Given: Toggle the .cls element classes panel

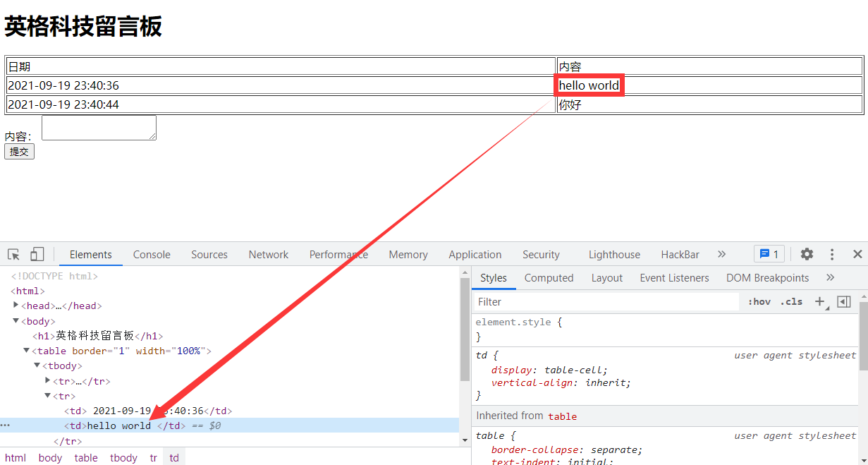Looking at the screenshot, I should point(793,302).
